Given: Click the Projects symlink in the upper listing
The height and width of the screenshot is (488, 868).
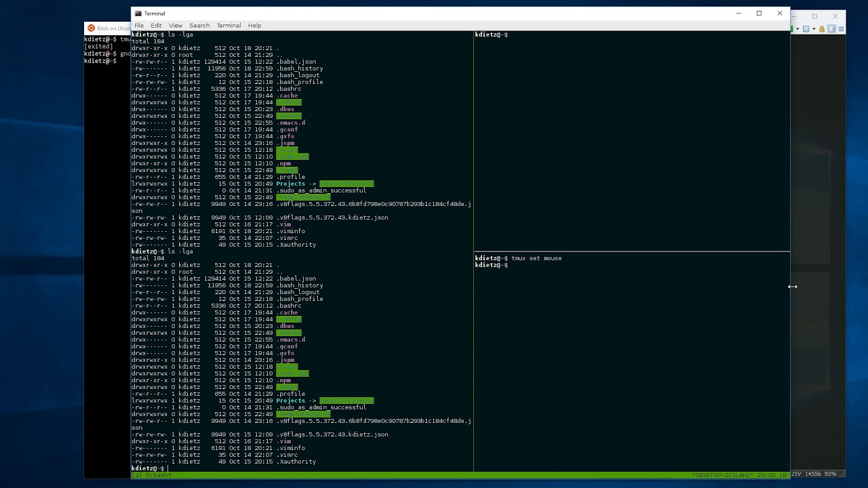Looking at the screenshot, I should click(x=290, y=184).
